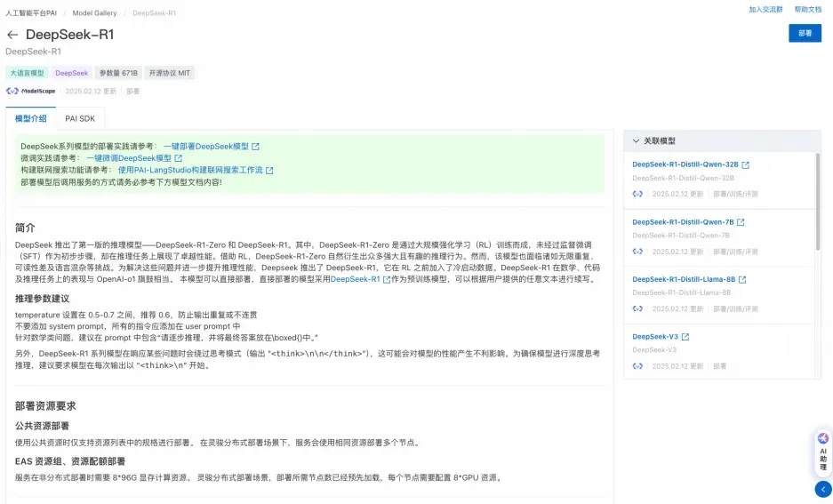Open the 一键部署DeepSeek模型 link
This screenshot has width=833, height=504.
tap(206, 147)
